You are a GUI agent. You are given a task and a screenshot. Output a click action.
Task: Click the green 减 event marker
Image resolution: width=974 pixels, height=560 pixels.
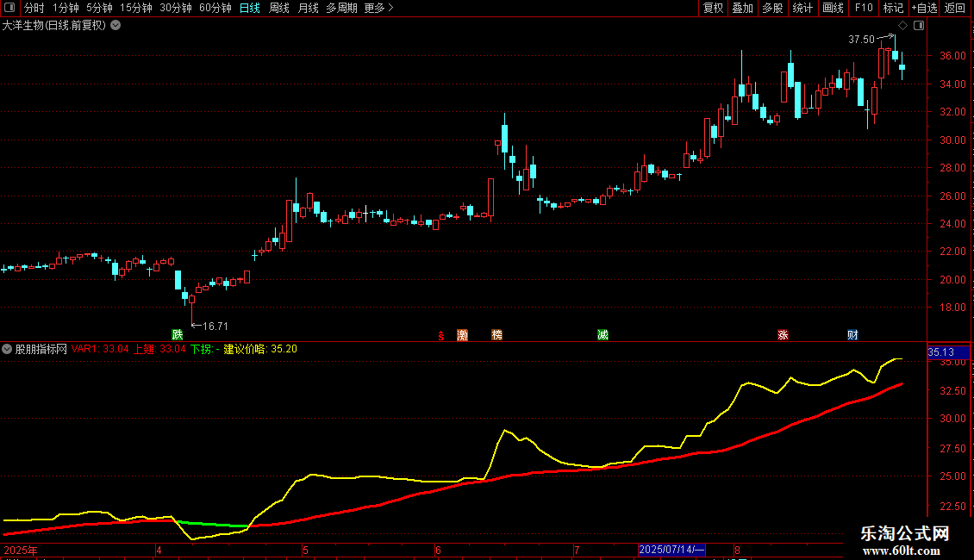pos(603,334)
